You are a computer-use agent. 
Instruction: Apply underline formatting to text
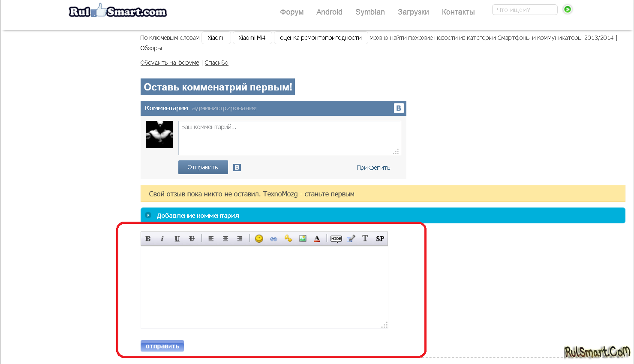click(x=177, y=239)
